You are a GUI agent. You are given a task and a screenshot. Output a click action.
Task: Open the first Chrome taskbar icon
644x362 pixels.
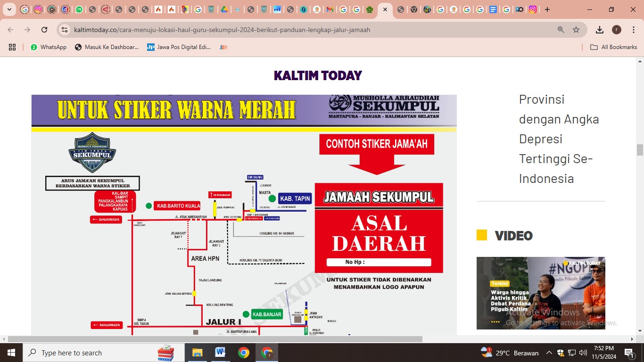click(243, 353)
